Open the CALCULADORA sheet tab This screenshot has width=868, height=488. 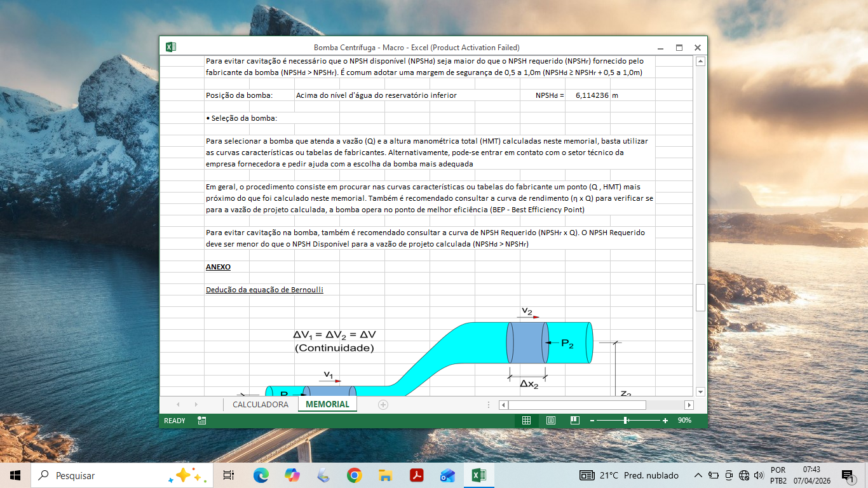point(261,404)
